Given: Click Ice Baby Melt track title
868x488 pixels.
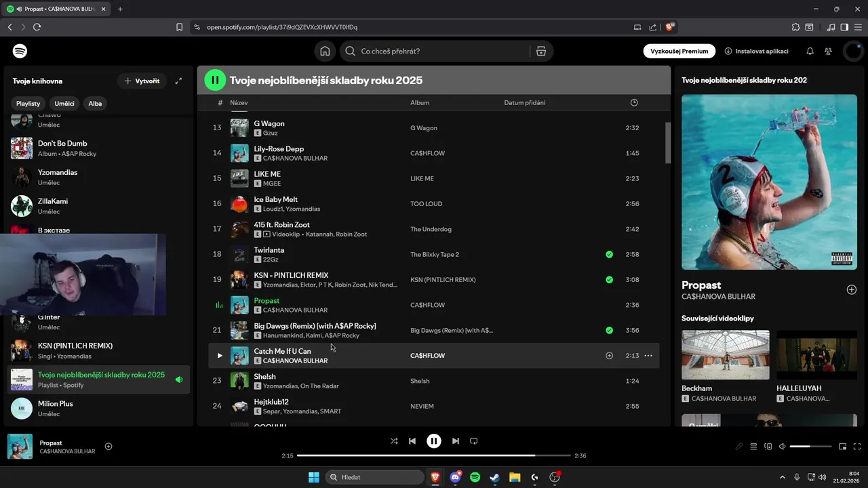Looking at the screenshot, I should tap(275, 199).
